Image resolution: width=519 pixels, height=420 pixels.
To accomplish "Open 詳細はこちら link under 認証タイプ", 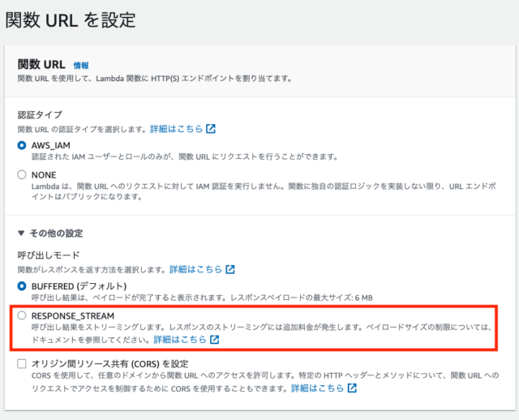I will [x=176, y=129].
